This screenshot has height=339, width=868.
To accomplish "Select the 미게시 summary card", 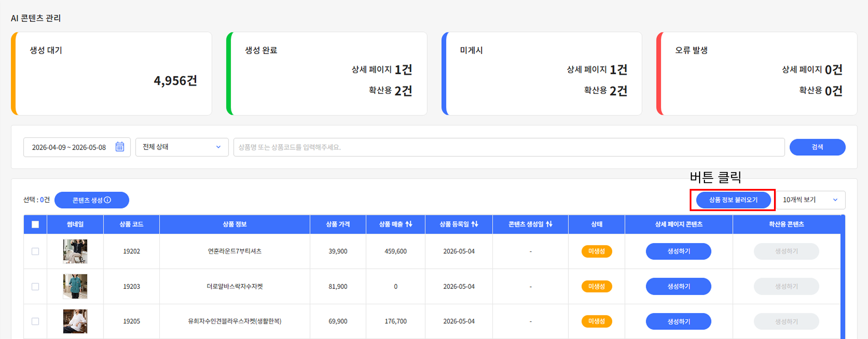I will (x=542, y=73).
